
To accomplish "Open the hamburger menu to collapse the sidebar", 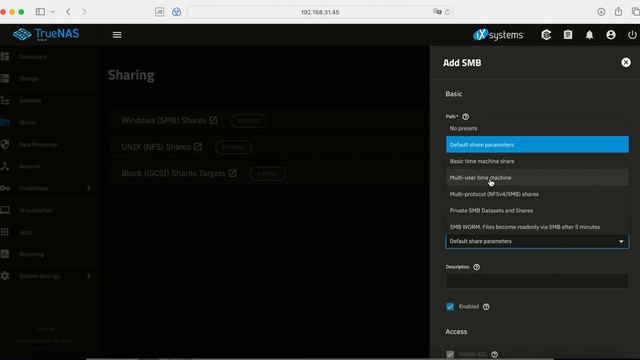I will [x=117, y=35].
